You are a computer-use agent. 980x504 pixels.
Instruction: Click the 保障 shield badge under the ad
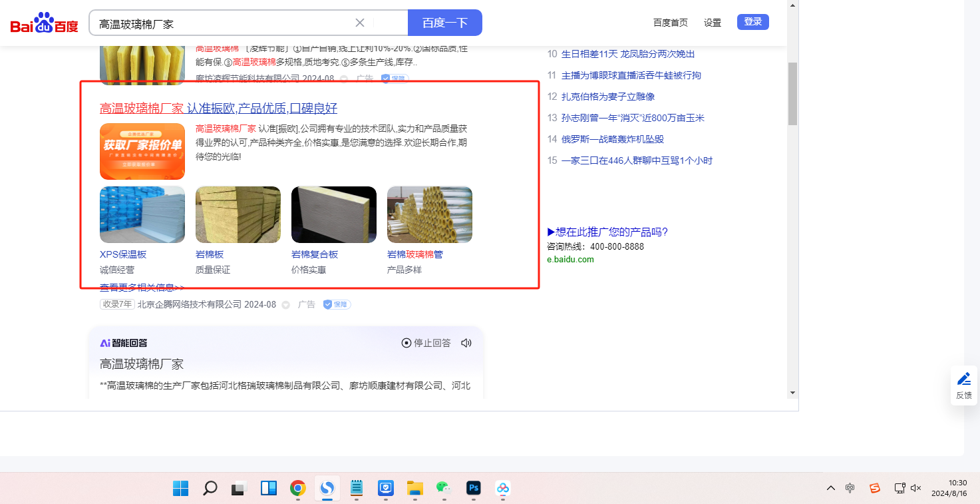tap(337, 304)
